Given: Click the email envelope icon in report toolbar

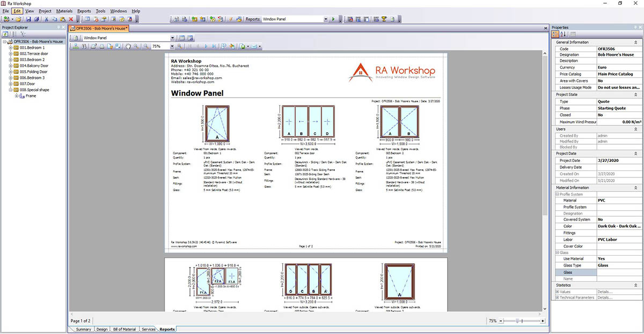Looking at the screenshot, I should pos(254,47).
